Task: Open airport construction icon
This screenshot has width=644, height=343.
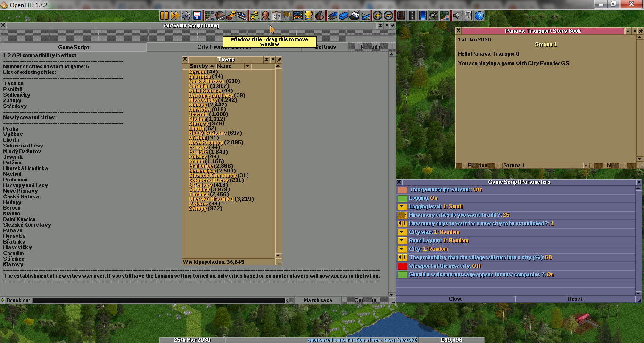Action: [434, 16]
